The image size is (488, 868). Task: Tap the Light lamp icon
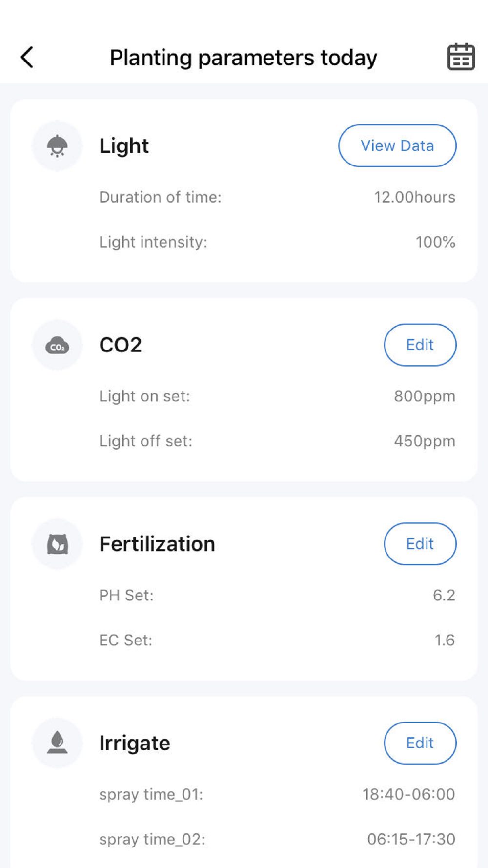57,145
